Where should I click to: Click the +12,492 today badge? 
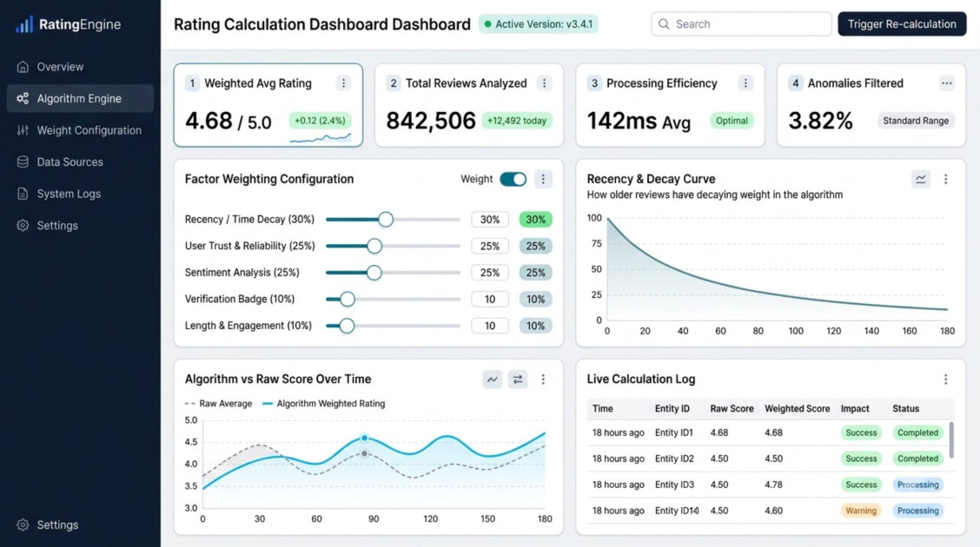pos(517,121)
